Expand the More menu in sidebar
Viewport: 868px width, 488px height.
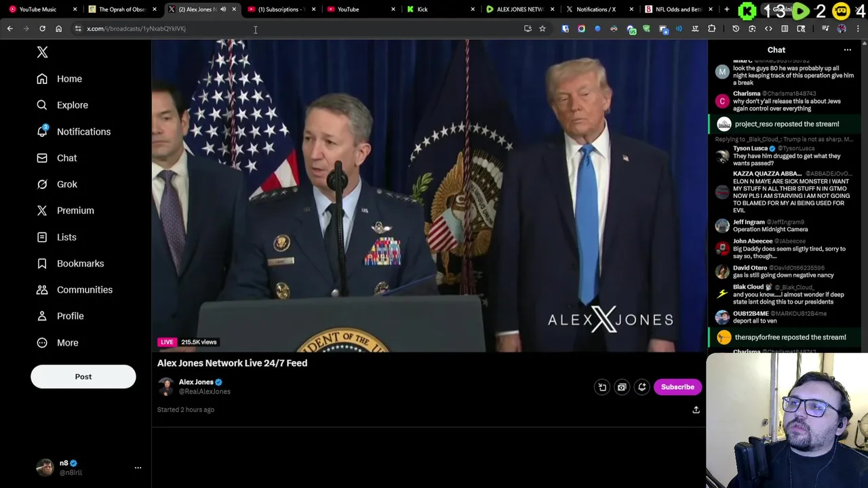point(58,343)
